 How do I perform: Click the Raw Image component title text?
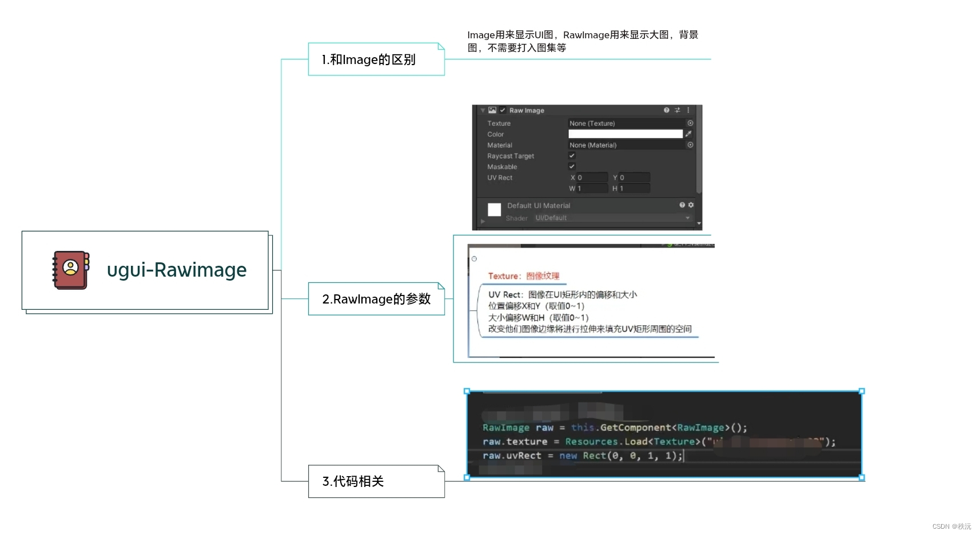click(527, 110)
